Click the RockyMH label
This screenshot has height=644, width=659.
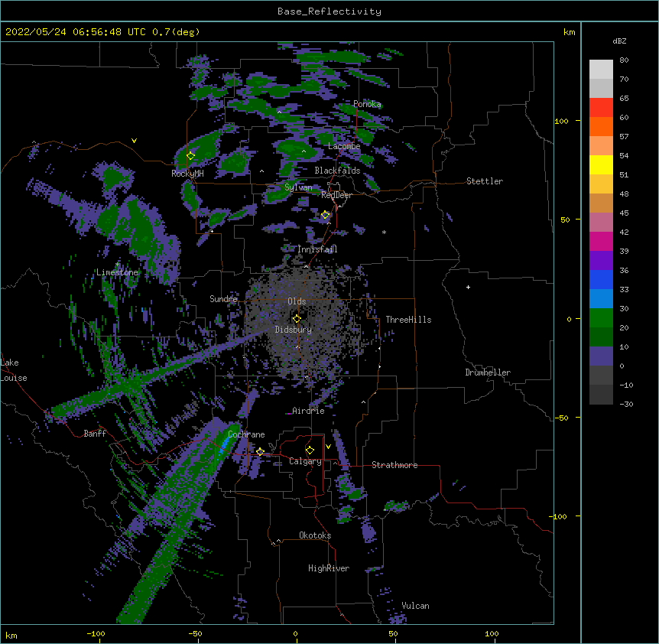tap(187, 173)
